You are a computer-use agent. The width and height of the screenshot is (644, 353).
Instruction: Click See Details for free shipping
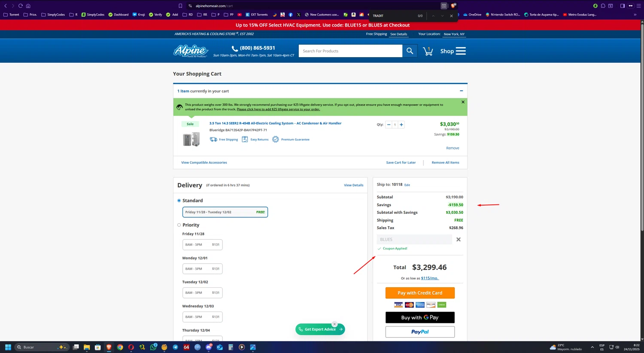[x=398, y=34]
